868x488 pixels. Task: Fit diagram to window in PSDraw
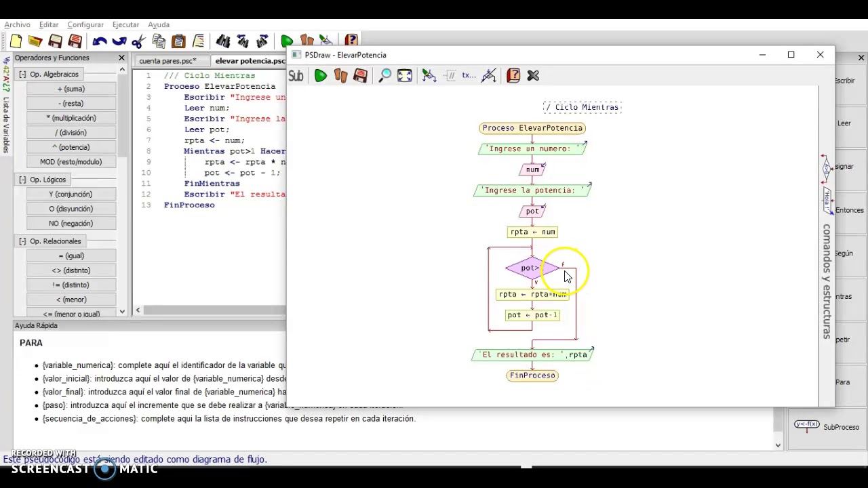pos(404,76)
